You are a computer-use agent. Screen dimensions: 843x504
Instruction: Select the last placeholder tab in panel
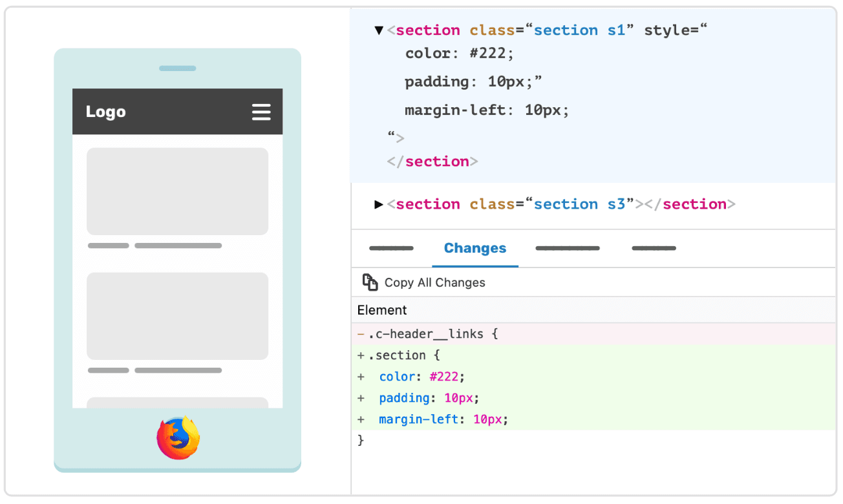pyautogui.click(x=654, y=249)
